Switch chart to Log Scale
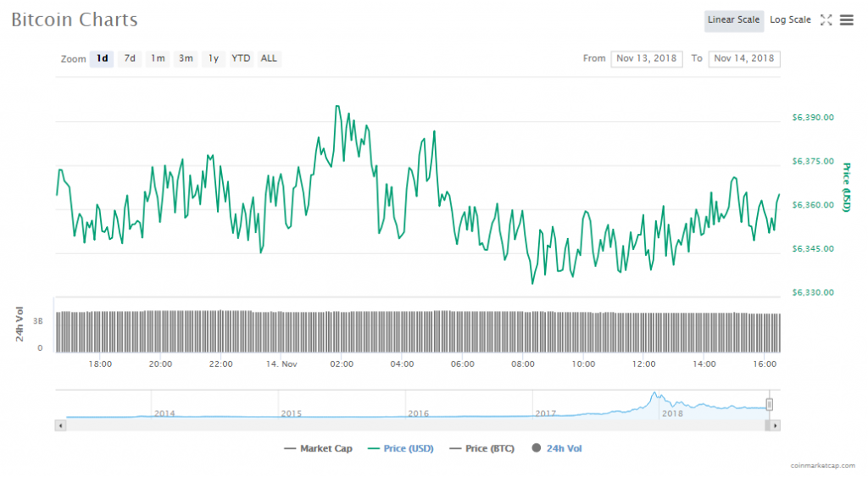The width and height of the screenshot is (868, 477). (x=790, y=20)
